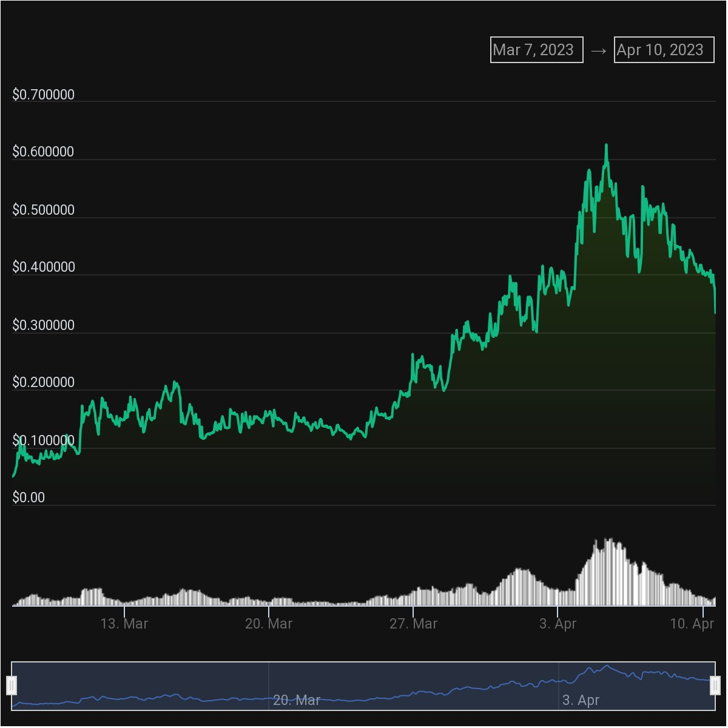The height and width of the screenshot is (728, 728).
Task: Click the arrow between the two date fields
Action: tap(598, 50)
